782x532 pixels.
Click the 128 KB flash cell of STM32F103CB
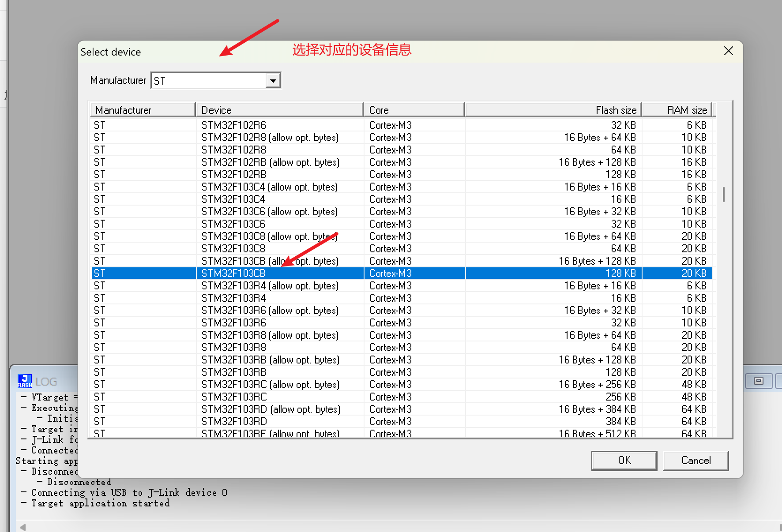click(x=553, y=273)
